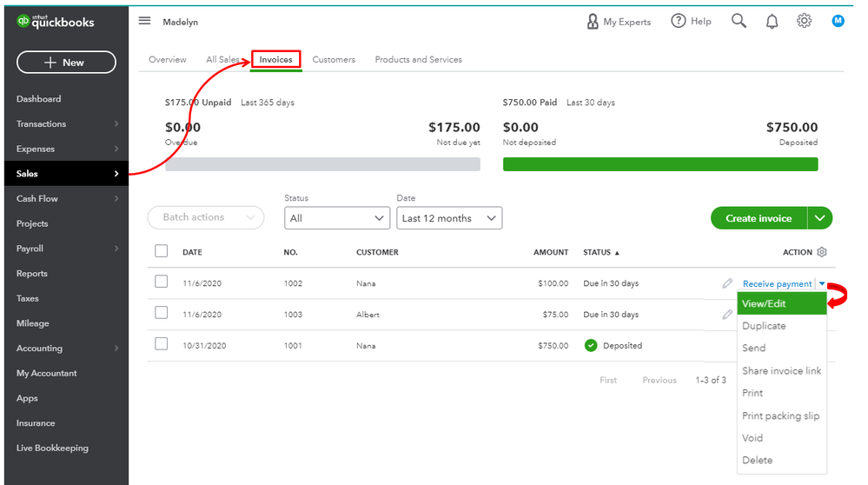Expand the Cash Flow sidebar submenu
This screenshot has height=485, width=868.
click(116, 199)
